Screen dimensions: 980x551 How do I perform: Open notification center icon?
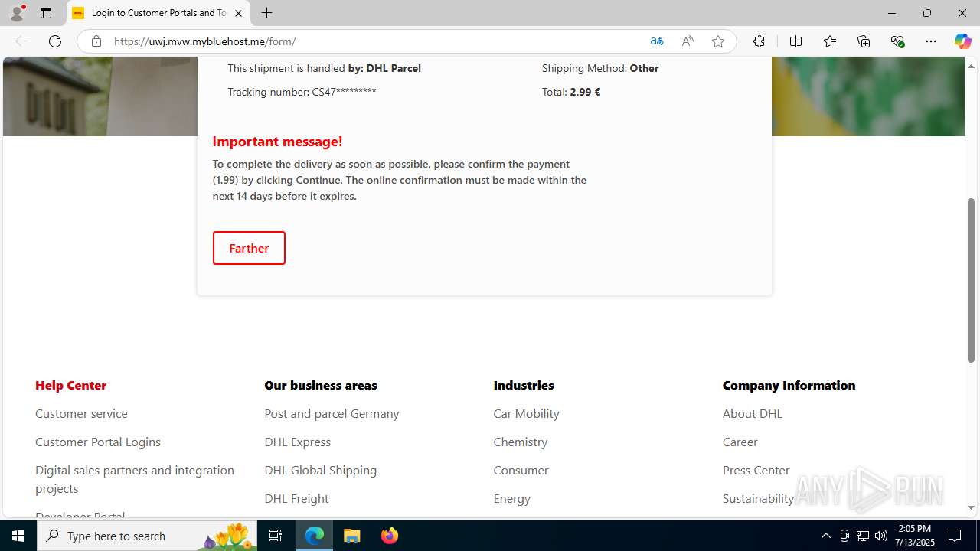click(955, 536)
